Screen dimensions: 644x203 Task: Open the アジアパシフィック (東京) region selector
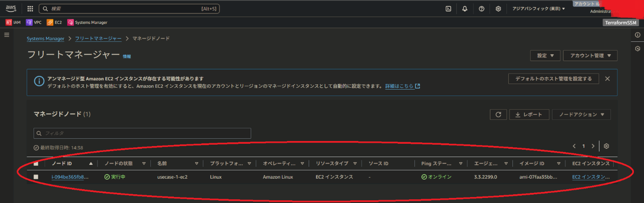click(539, 9)
